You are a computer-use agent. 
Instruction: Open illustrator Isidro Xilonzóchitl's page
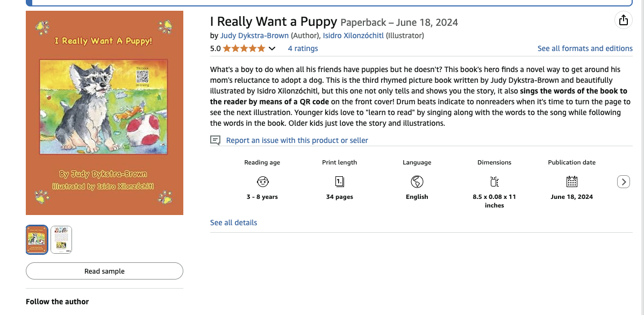click(x=353, y=35)
